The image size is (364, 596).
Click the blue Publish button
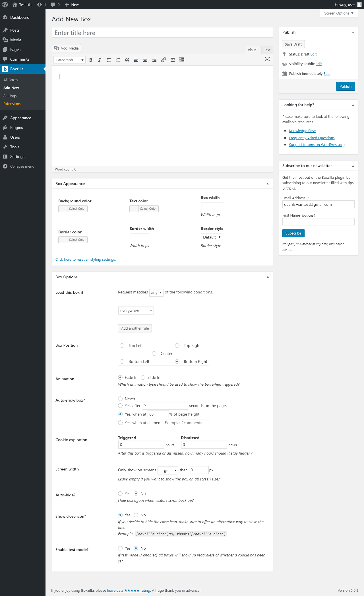(346, 86)
